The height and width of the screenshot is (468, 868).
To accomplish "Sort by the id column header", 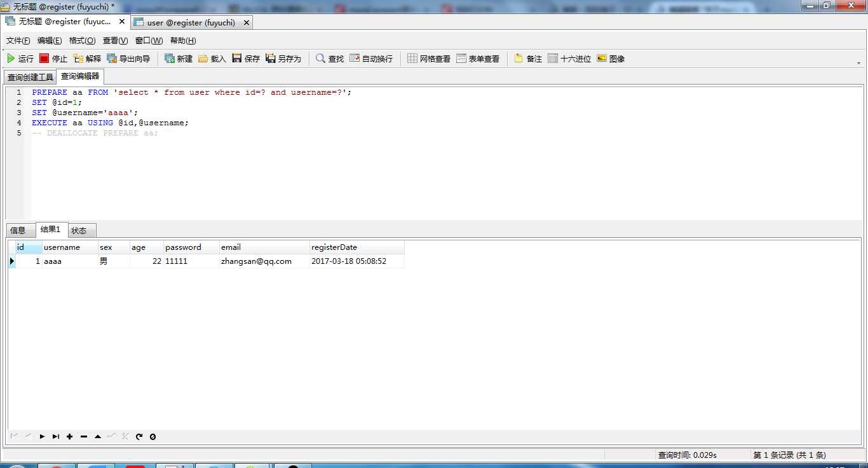I will [x=29, y=247].
